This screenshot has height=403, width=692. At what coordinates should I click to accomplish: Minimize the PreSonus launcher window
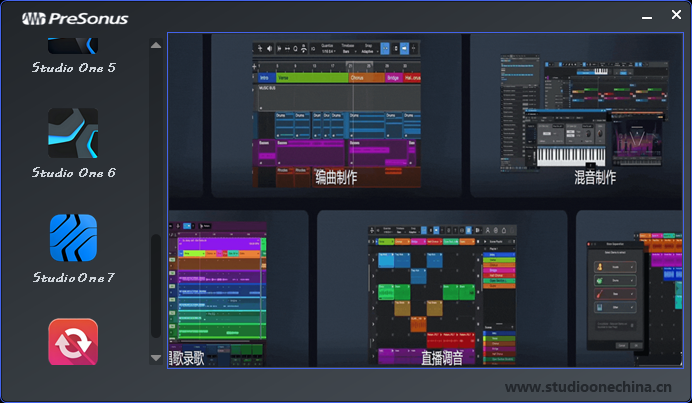pos(647,17)
